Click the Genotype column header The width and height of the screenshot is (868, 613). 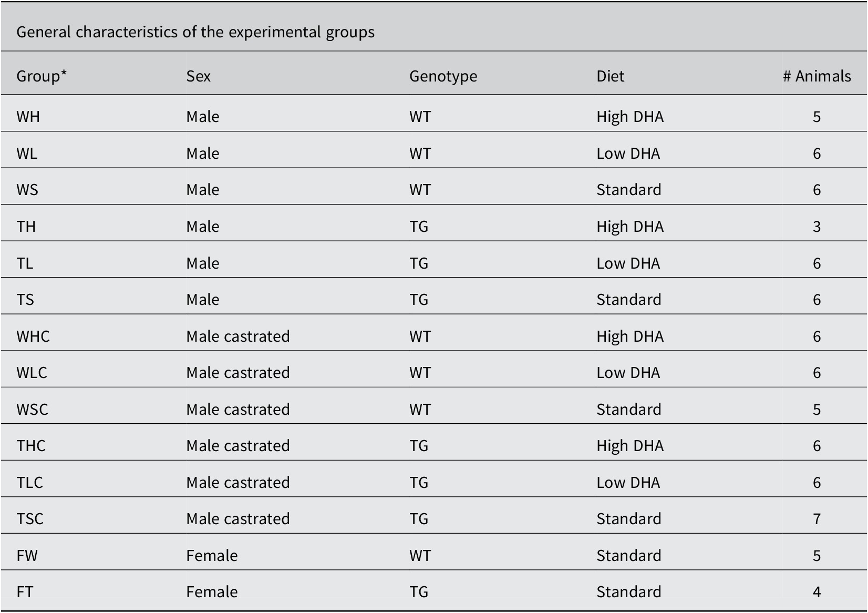click(443, 76)
